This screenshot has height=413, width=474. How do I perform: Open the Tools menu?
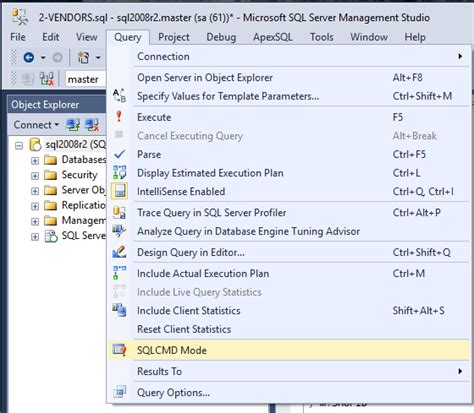coord(322,37)
